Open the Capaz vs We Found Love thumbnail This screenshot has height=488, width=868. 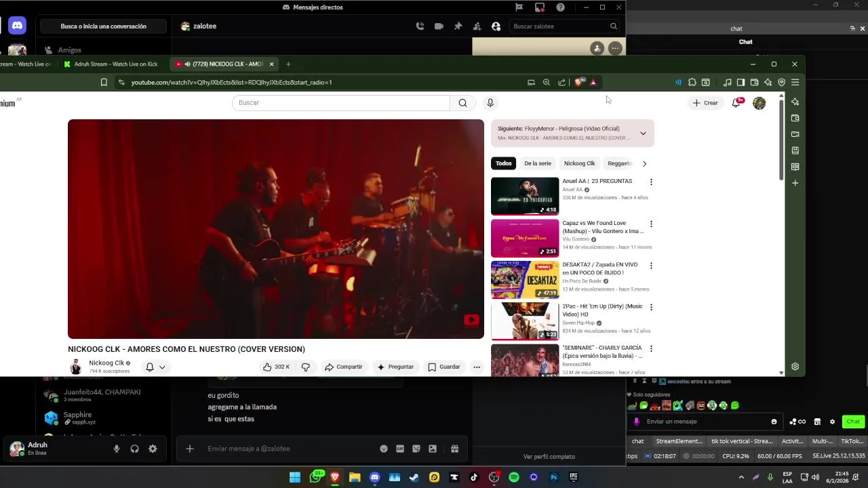click(525, 238)
